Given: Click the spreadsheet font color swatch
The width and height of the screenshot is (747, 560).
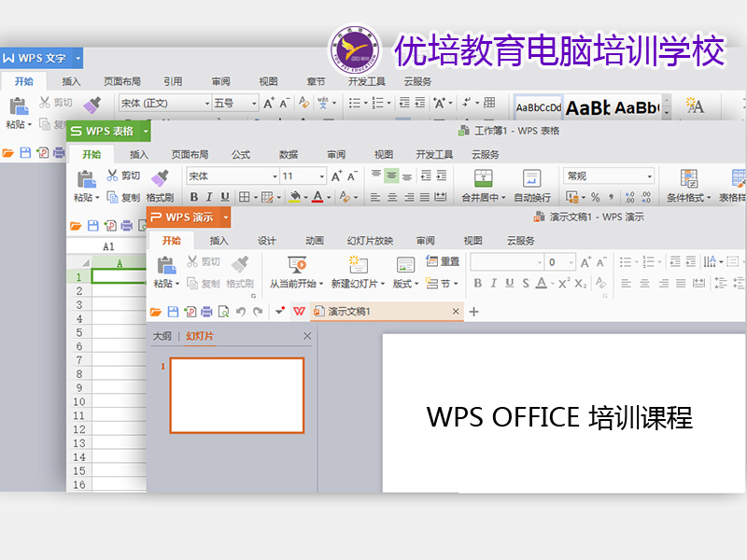Looking at the screenshot, I should [317, 197].
